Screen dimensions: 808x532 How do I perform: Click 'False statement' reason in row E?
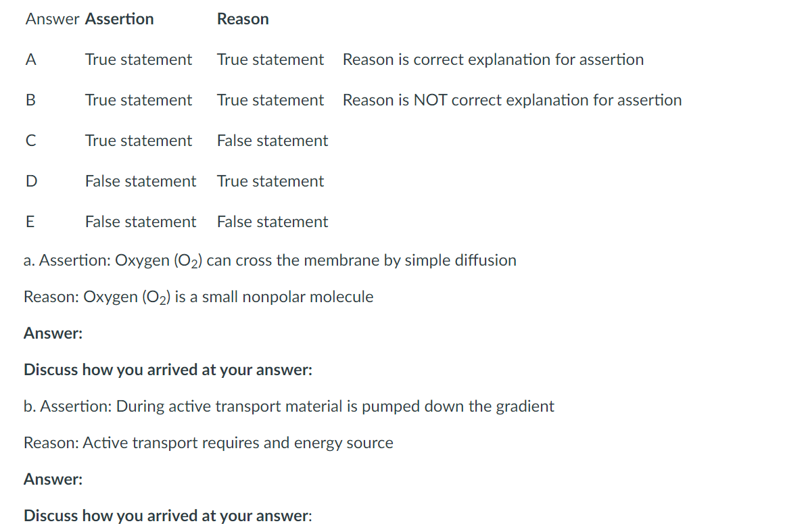point(272,222)
